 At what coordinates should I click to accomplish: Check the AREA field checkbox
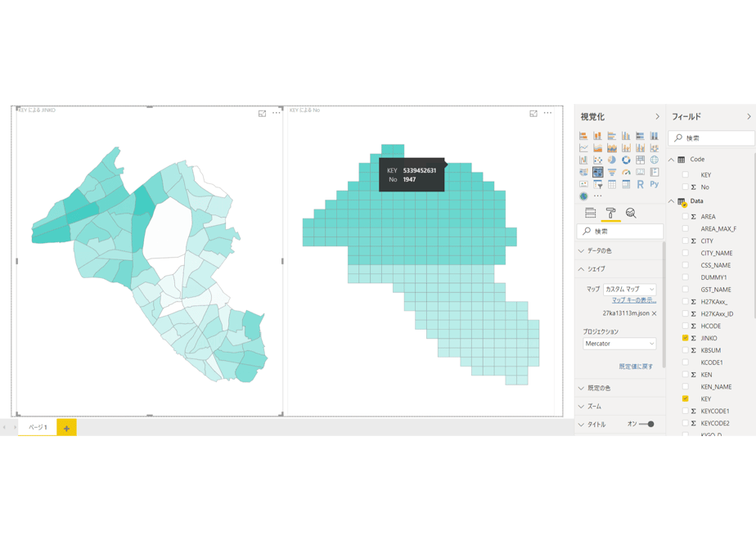click(x=685, y=217)
